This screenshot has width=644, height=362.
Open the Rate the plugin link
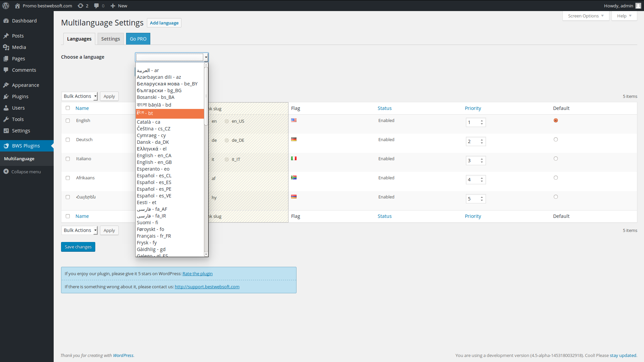tap(198, 274)
